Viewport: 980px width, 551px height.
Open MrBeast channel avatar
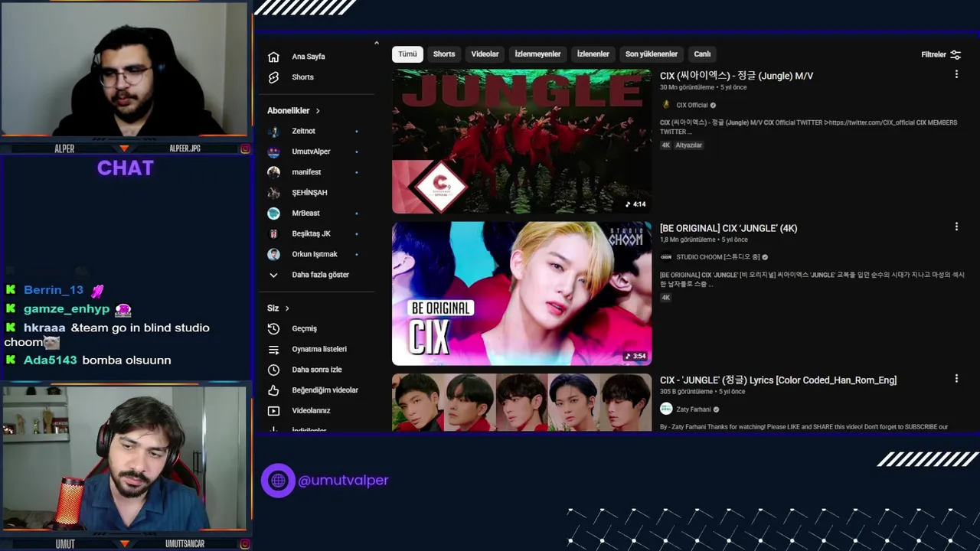click(273, 214)
